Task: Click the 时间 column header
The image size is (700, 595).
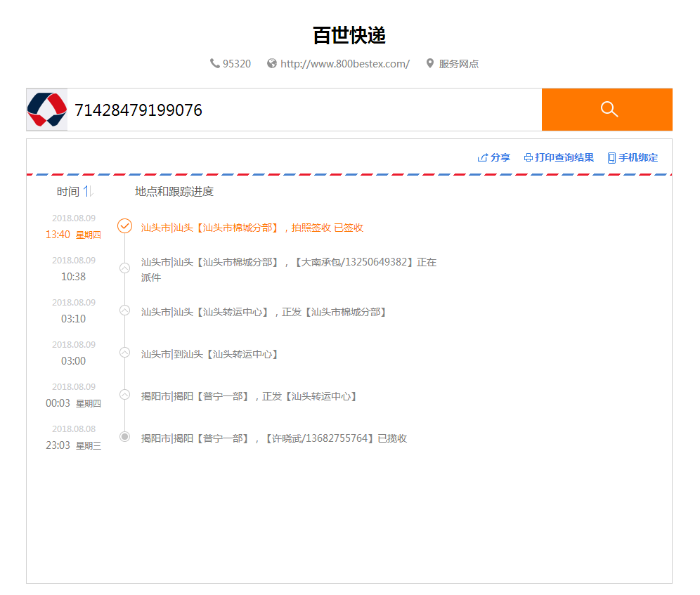Action: click(68, 192)
